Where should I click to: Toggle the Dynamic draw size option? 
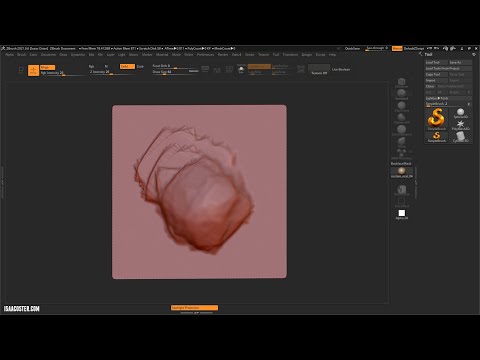pyautogui.click(x=194, y=71)
